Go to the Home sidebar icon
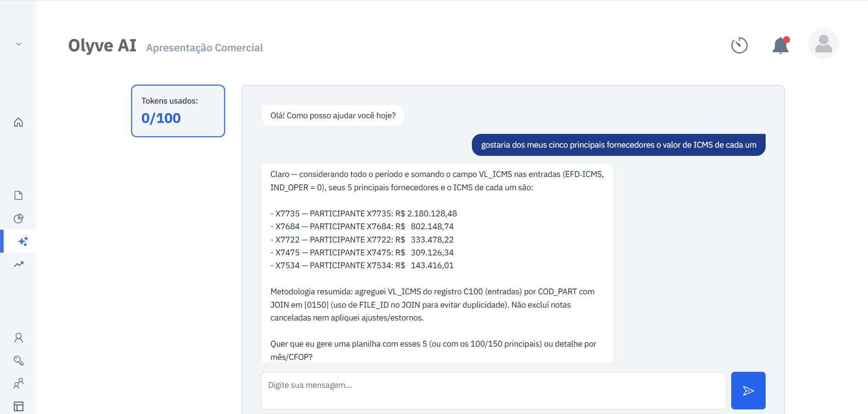 (18, 122)
